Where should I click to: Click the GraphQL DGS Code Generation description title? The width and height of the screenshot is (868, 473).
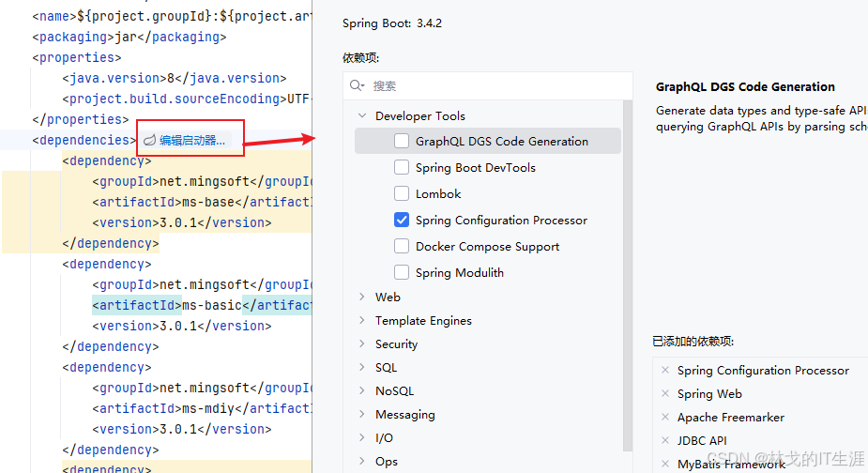tap(745, 87)
